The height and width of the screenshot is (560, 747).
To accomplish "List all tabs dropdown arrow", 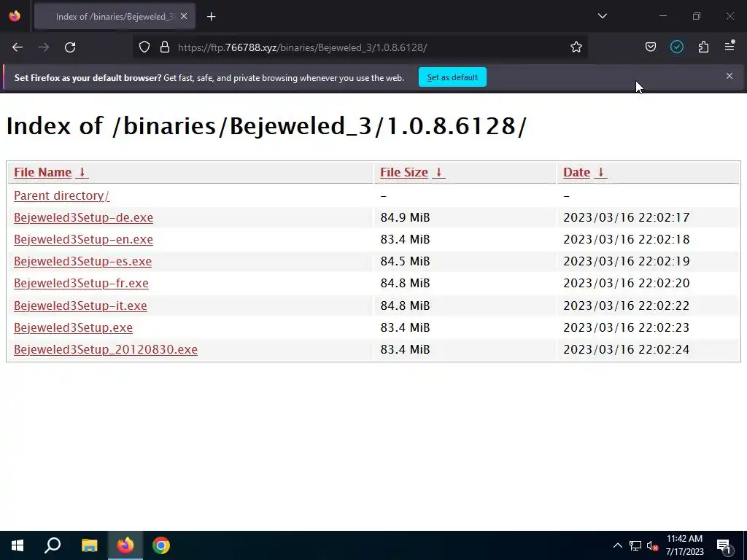I will click(602, 16).
